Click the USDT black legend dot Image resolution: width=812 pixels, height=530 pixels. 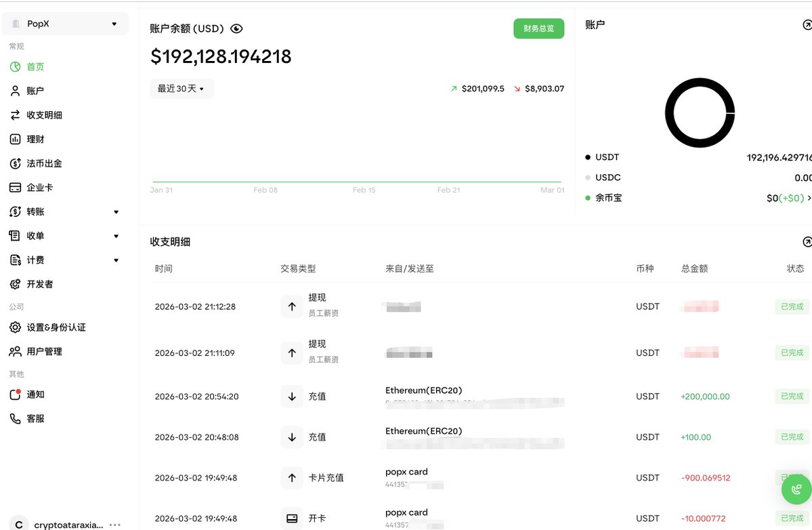tap(588, 157)
